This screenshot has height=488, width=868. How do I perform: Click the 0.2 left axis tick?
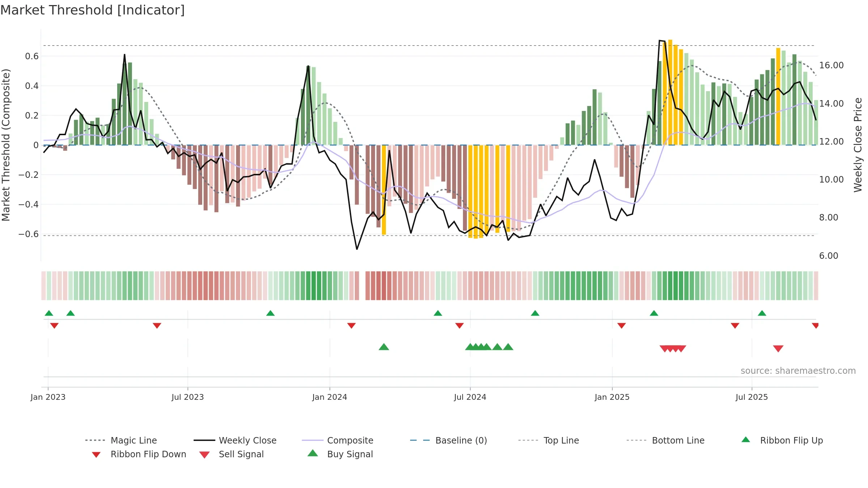click(32, 115)
